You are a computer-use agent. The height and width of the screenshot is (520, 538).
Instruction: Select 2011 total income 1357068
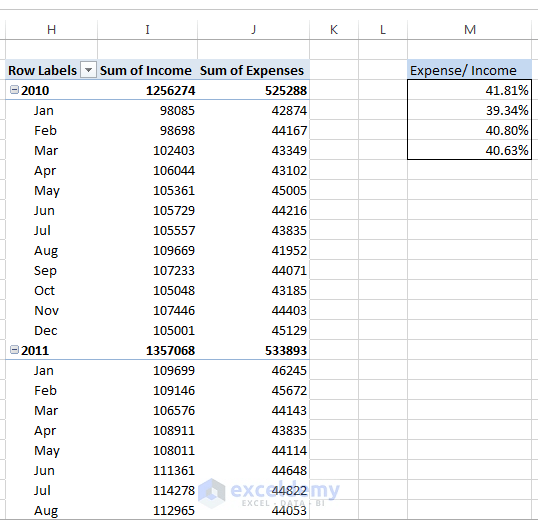(148, 350)
